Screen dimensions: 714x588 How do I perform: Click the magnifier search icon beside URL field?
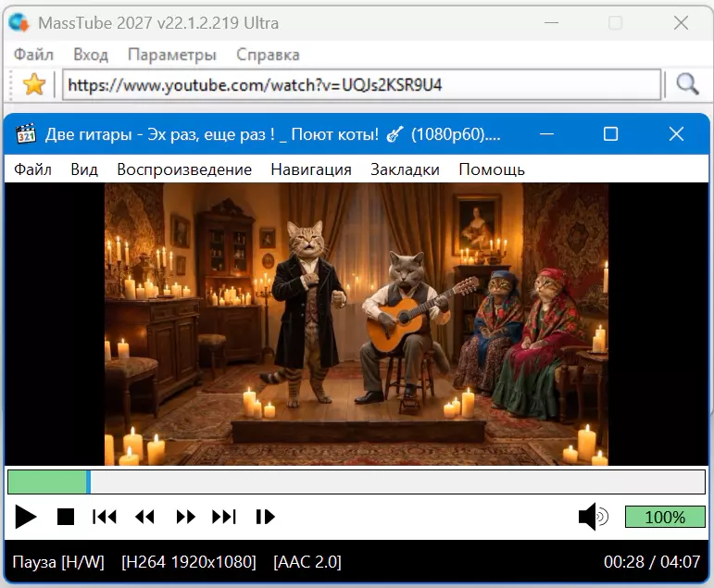click(x=687, y=84)
